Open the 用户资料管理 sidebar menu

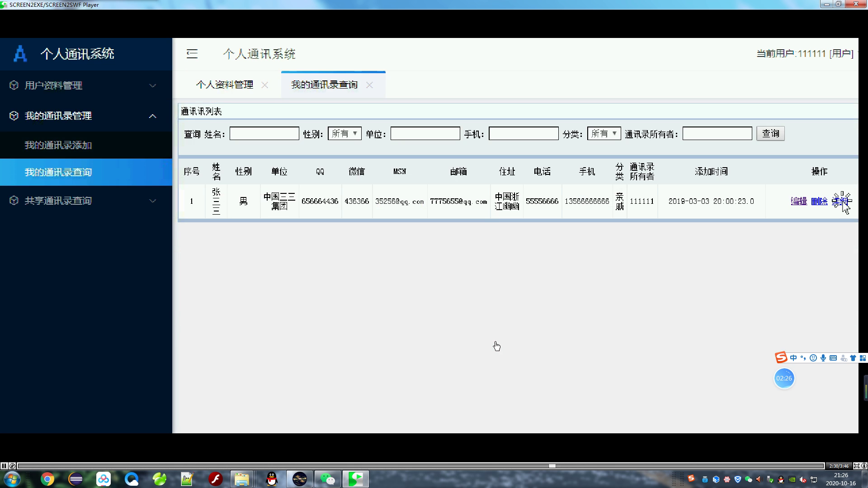point(86,85)
